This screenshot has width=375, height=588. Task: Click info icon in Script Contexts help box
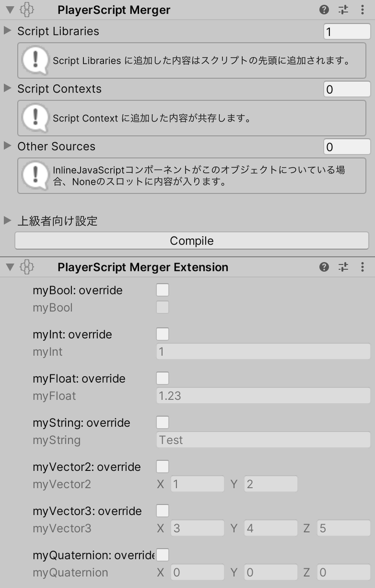coord(35,118)
